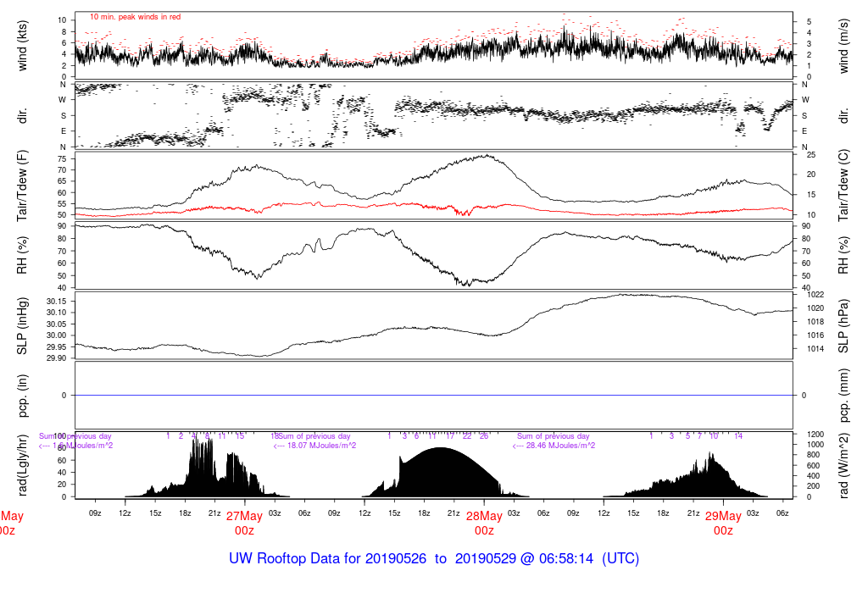The height and width of the screenshot is (593, 868).
Task: Select the "wind (kts)" axis label
Action: (22, 46)
